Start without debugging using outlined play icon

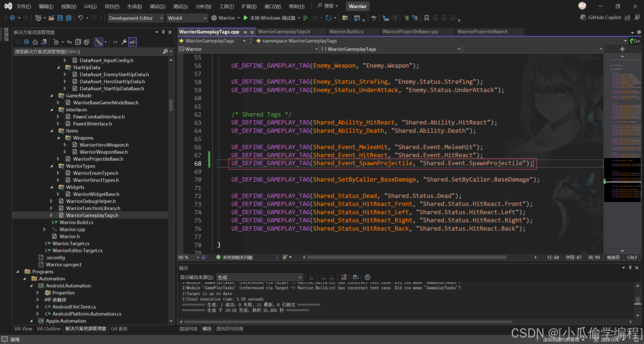tap(305, 18)
